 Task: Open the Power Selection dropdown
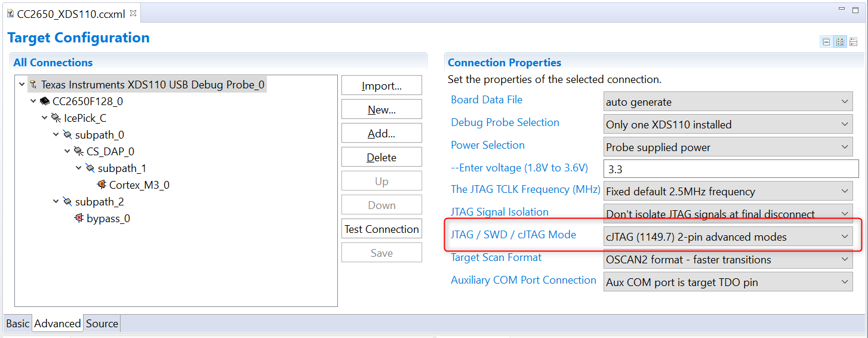click(728, 148)
